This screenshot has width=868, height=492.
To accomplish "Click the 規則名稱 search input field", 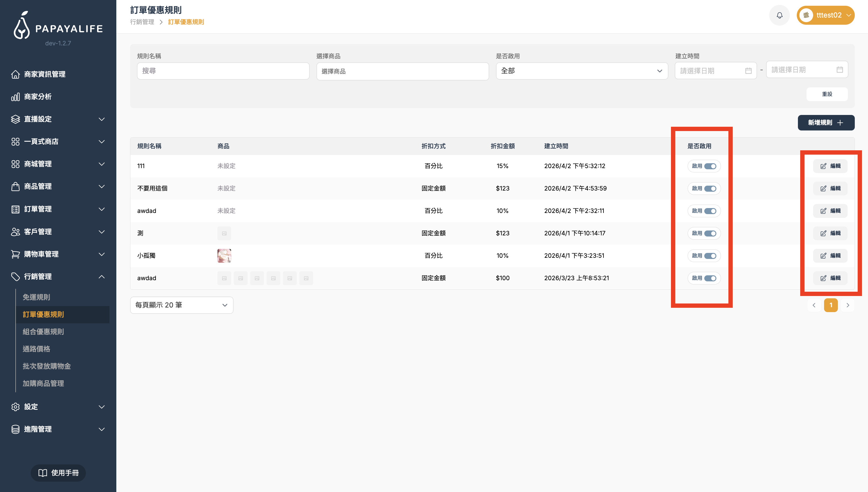I will pyautogui.click(x=223, y=71).
